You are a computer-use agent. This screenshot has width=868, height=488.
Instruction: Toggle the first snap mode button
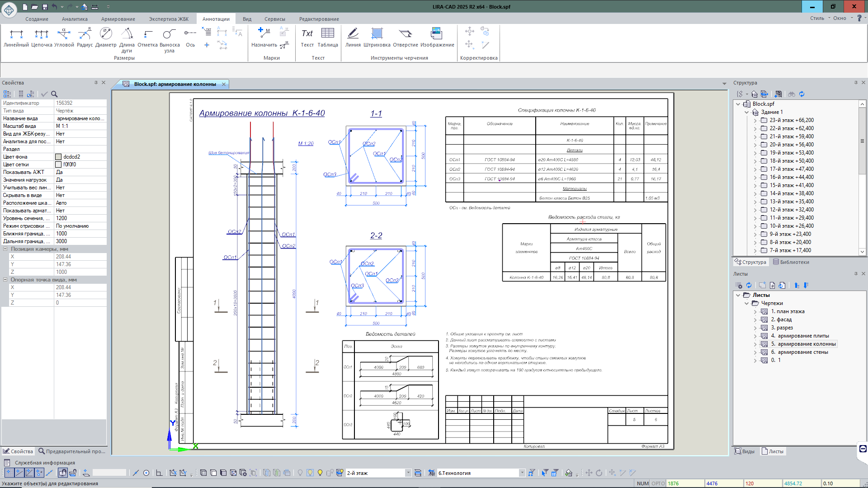point(9,473)
